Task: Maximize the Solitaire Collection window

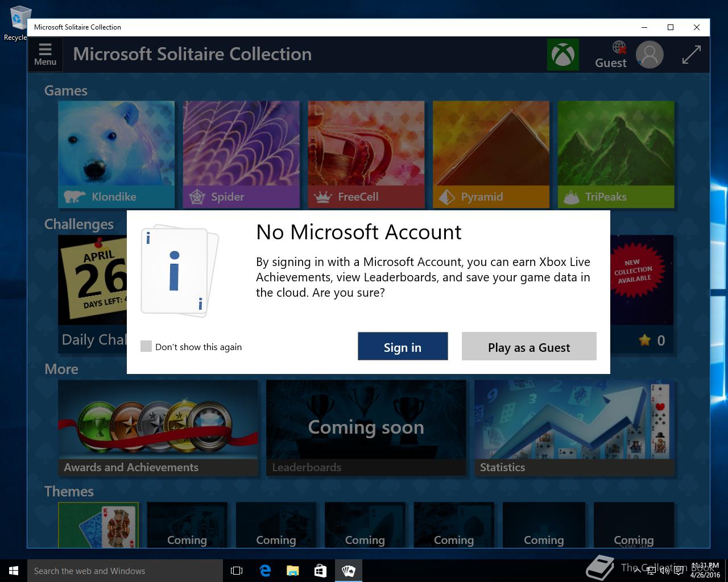Action: (671, 27)
